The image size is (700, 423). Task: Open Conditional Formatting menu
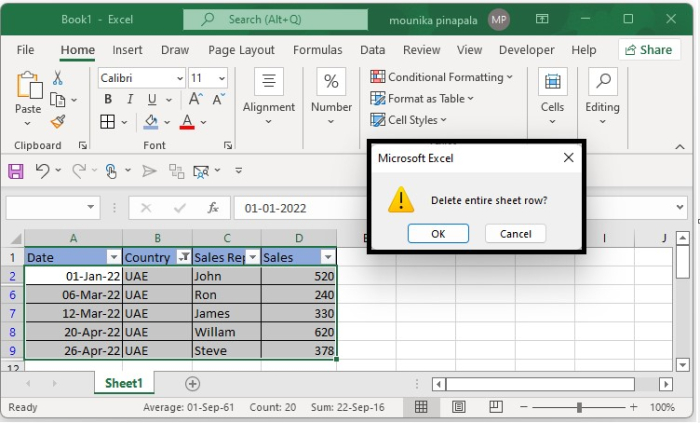[x=442, y=77]
